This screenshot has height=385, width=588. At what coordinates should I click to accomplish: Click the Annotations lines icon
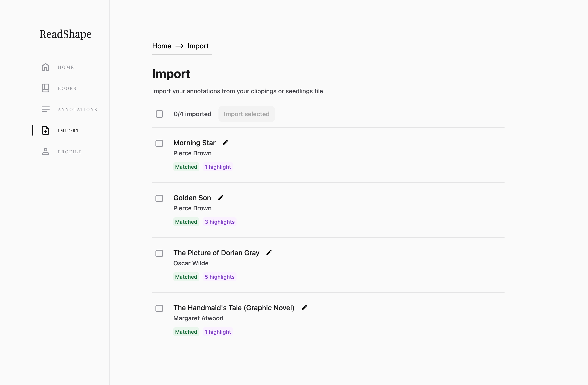(45, 109)
